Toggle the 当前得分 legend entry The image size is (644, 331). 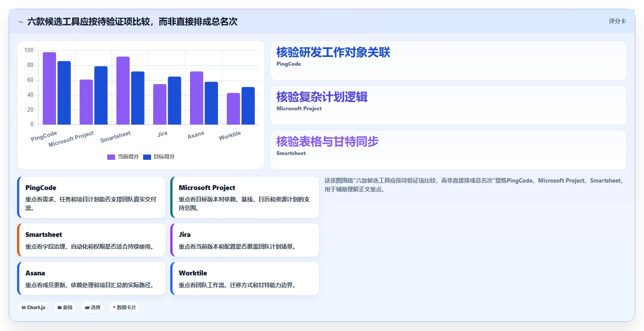tap(123, 157)
